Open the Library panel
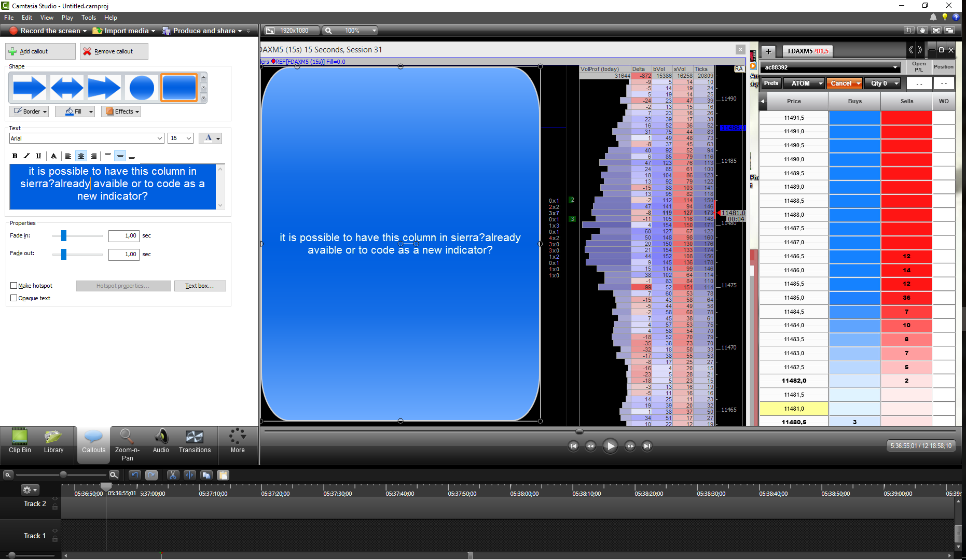Screen dimensions: 966x560 tap(53, 441)
